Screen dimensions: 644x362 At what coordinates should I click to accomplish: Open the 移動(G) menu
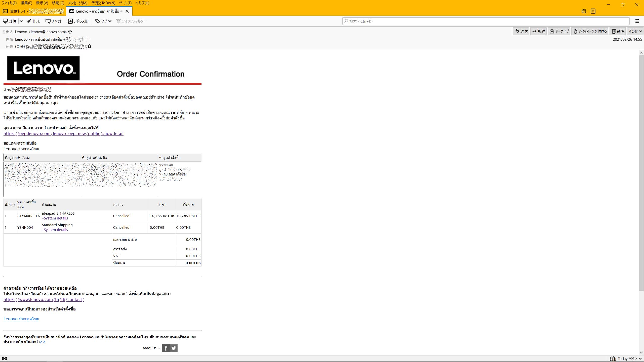pyautogui.click(x=58, y=3)
